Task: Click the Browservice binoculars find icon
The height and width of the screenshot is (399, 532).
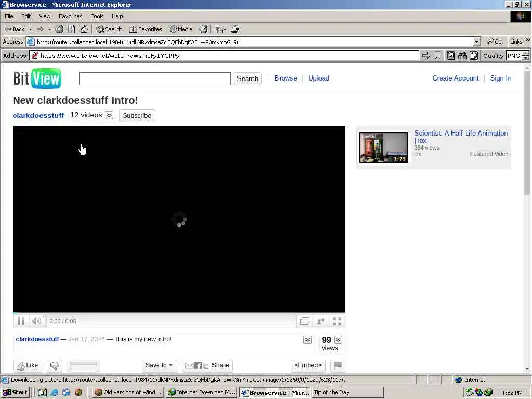Action: click(x=462, y=56)
